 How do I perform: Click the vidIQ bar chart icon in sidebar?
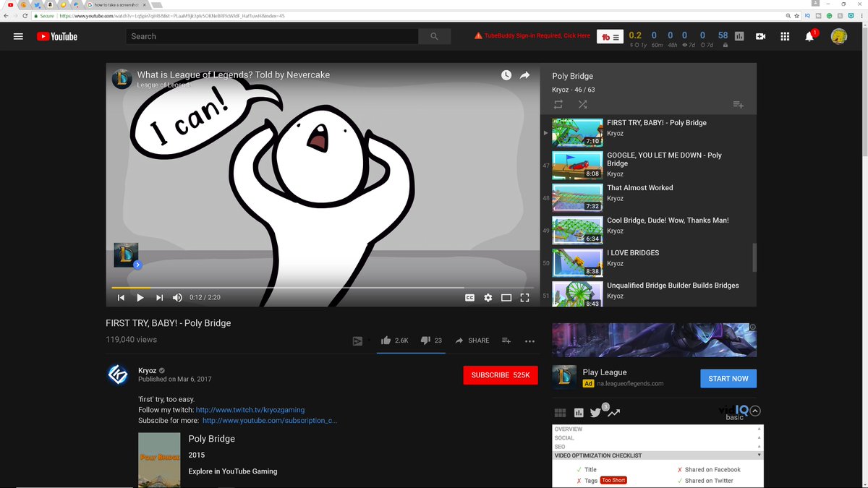pyautogui.click(x=579, y=413)
